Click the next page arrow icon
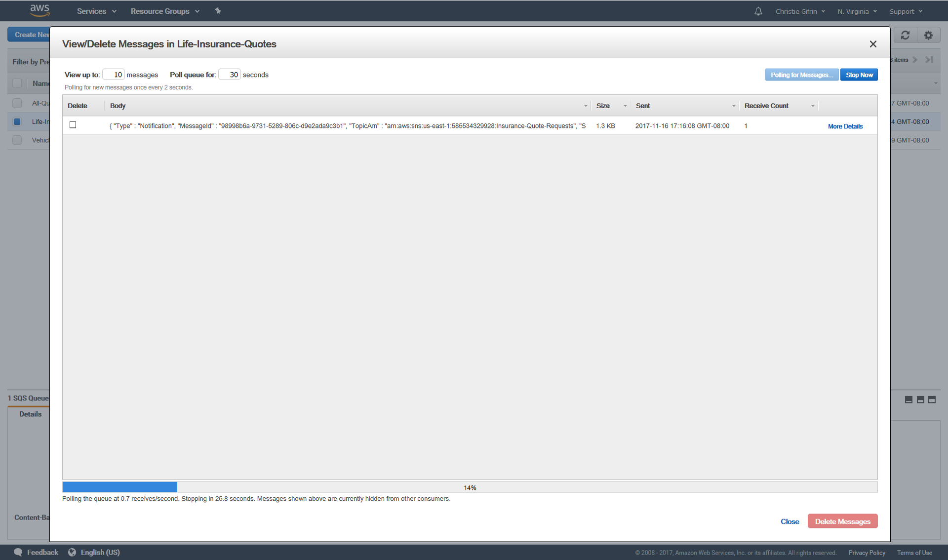948x560 pixels. (915, 60)
